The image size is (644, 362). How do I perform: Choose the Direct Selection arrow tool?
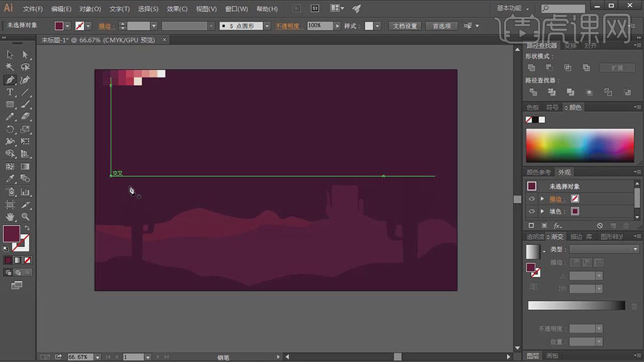tap(25, 55)
